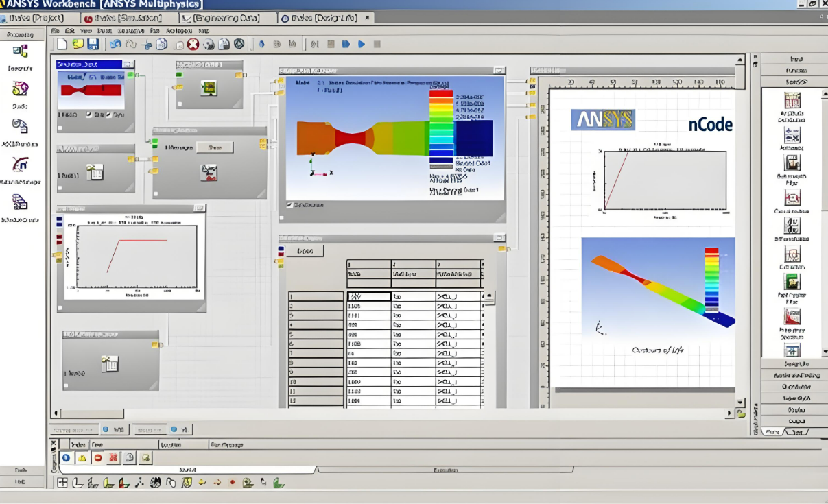Click the red X stop icon in the toolbar
The height and width of the screenshot is (504, 828).
click(193, 44)
